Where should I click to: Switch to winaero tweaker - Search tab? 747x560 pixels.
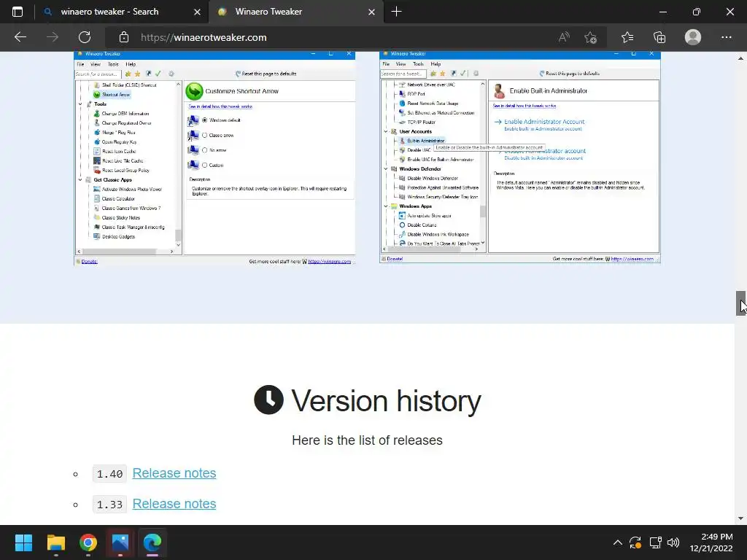(109, 12)
